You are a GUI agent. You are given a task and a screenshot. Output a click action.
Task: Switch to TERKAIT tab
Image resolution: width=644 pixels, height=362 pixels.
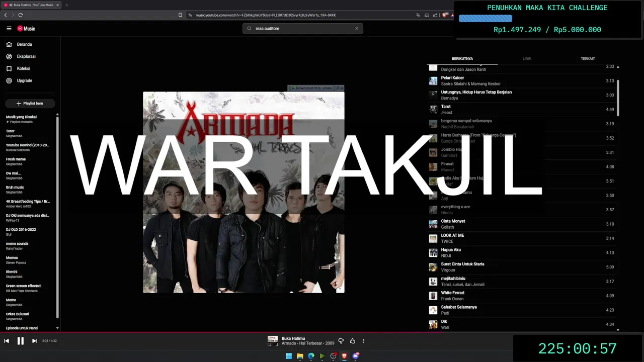(x=588, y=59)
